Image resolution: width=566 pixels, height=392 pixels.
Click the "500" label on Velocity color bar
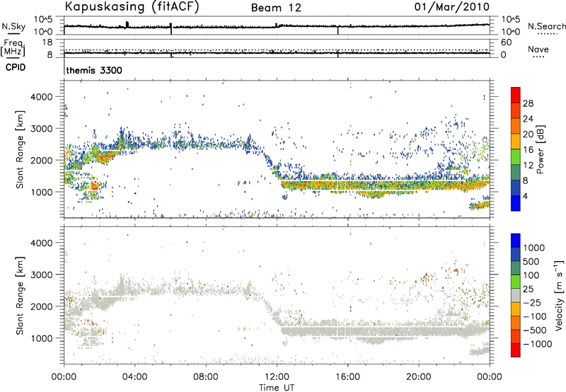[x=531, y=261]
